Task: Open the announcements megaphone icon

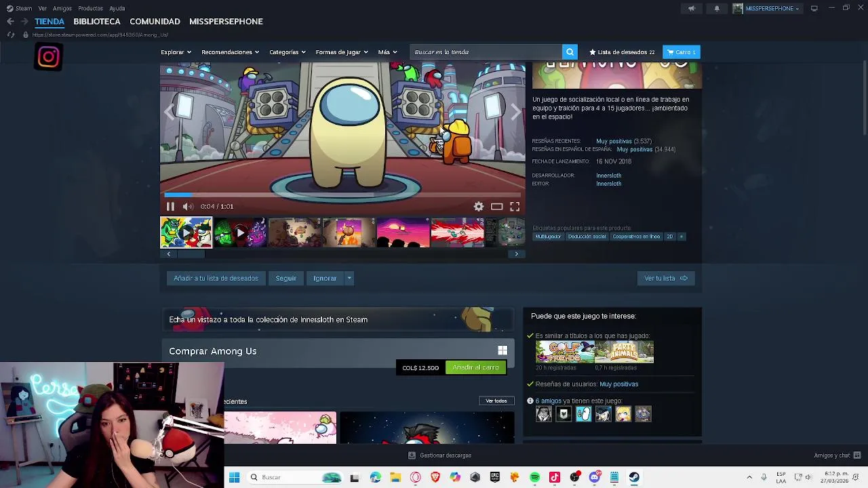Action: click(x=692, y=8)
